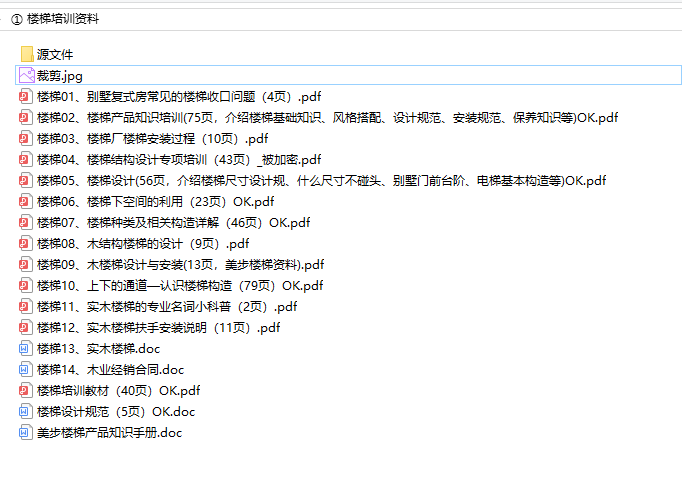Click the 源文件 folder icon
Screen dimensions: 682x483
[x=27, y=54]
